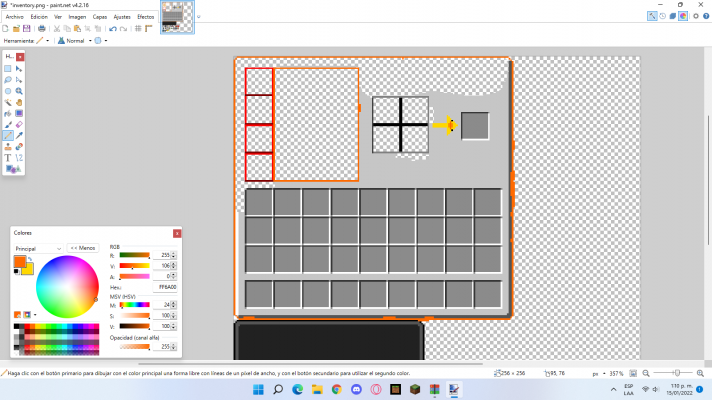This screenshot has height=400, width=712.
Task: Click the Undo arrow in toolbar
Action: (x=112, y=29)
